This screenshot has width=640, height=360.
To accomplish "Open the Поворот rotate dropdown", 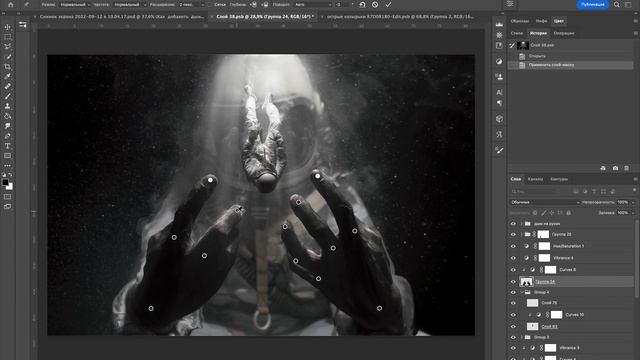I will click(x=312, y=4).
